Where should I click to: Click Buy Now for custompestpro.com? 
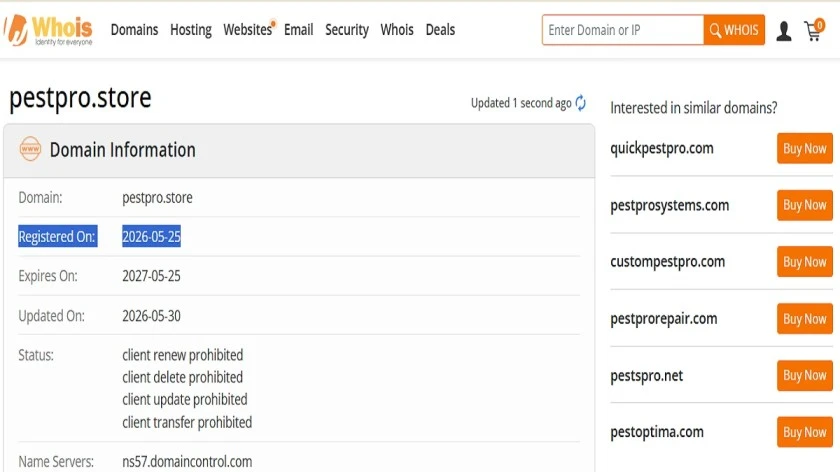click(805, 262)
